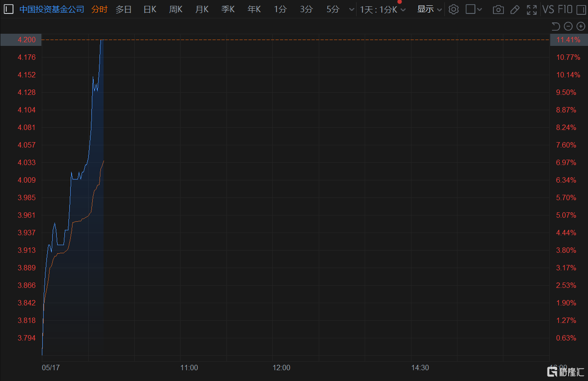This screenshot has width=588, height=381.
Task: Open chart settings gear icon
Action: click(x=453, y=9)
